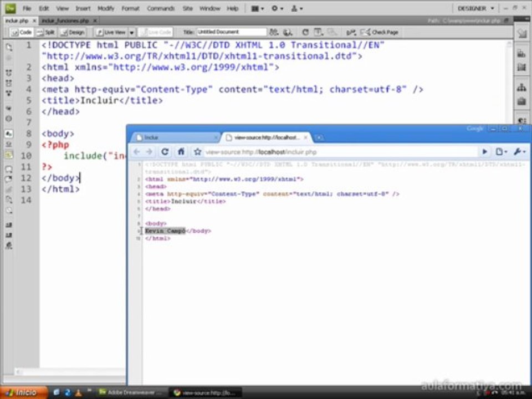The width and height of the screenshot is (532, 399).
Task: Toggle the Live Code button
Action: click(156, 32)
